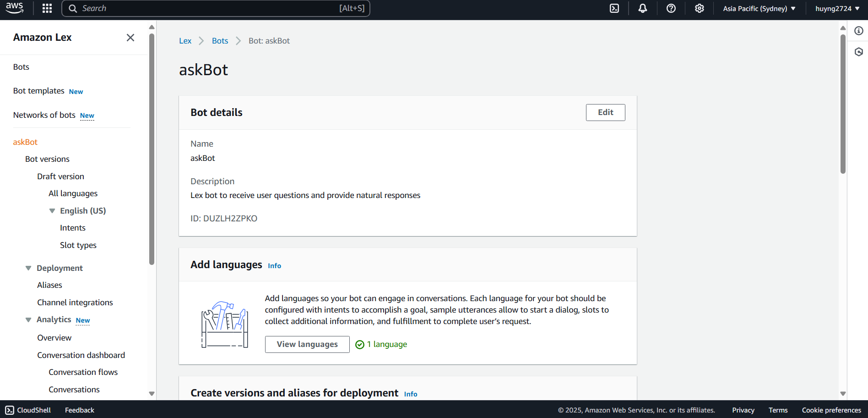
Task: Open the huyng2724 account dropdown
Action: [837, 8]
